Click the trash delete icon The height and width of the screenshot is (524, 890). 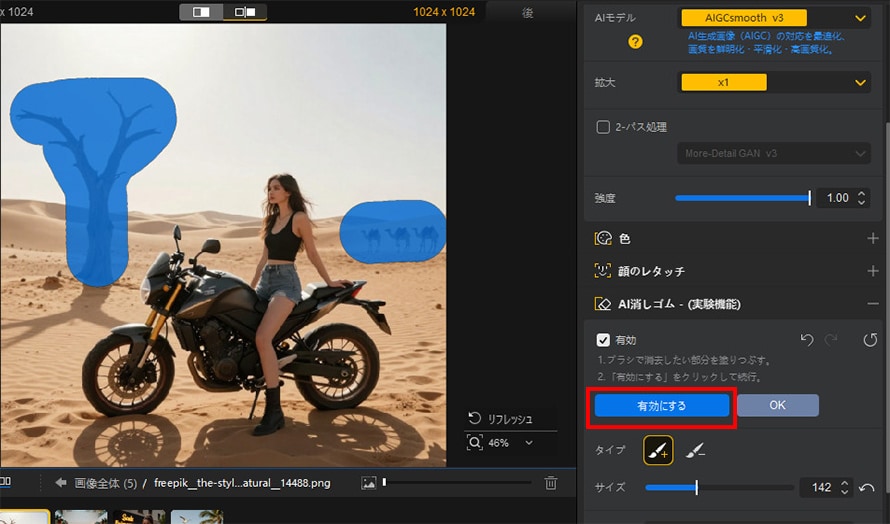click(x=551, y=483)
